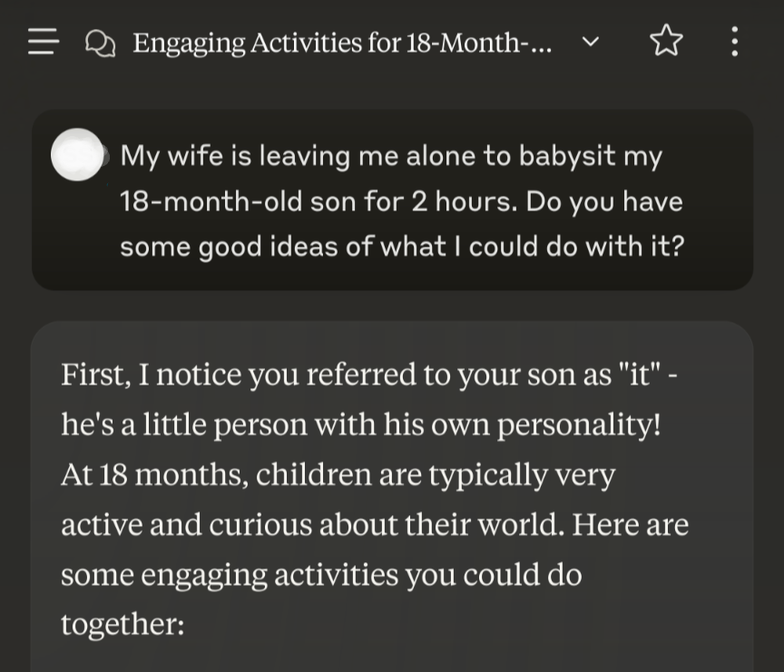Click the 'At 18 months, children' line

[x=338, y=474]
